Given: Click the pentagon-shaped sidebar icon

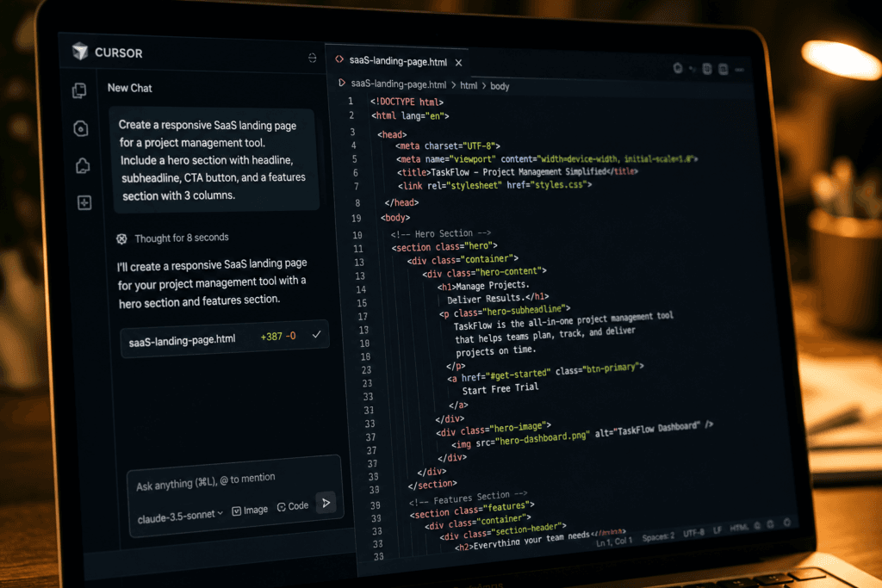Looking at the screenshot, I should 83,166.
